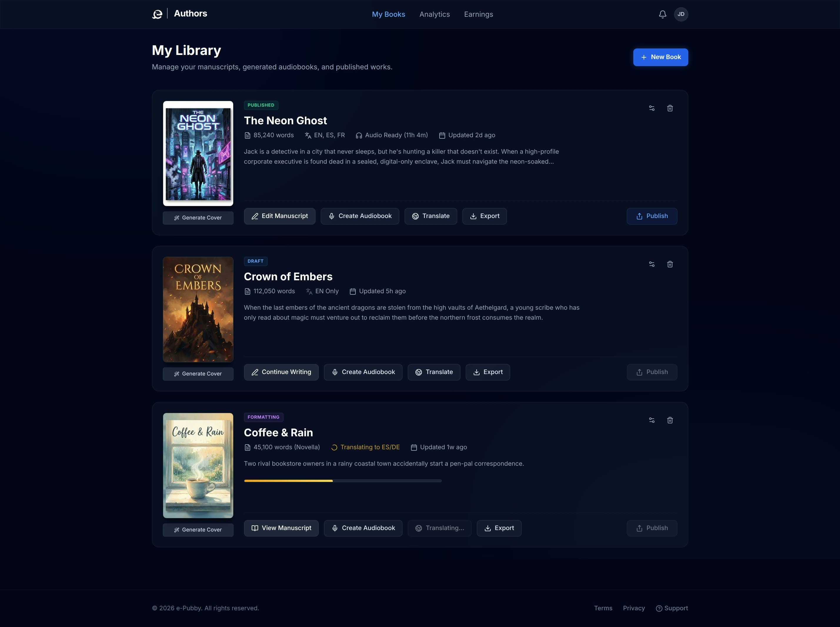Switch to the Analytics tab
840x627 pixels.
[435, 14]
